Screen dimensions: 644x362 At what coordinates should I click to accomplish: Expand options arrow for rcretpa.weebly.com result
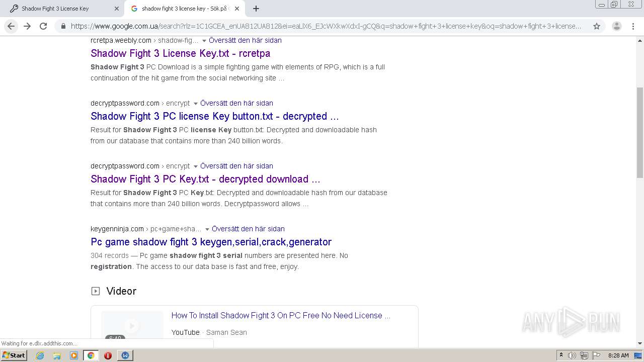pos(204,41)
